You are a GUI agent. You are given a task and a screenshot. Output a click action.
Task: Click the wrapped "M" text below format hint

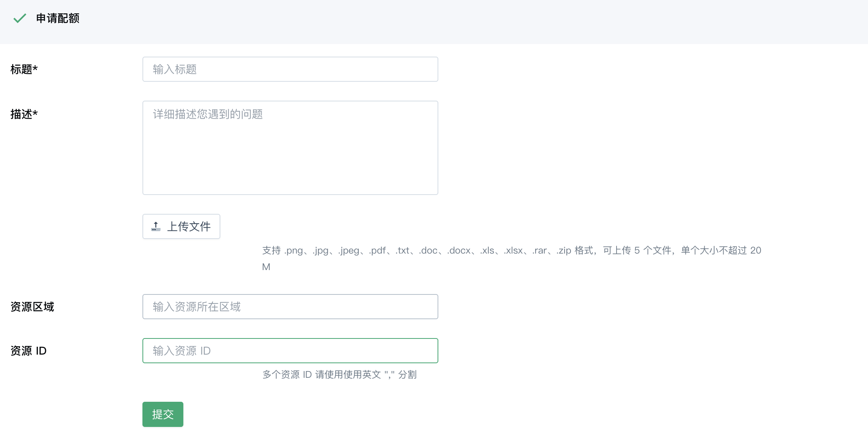(x=266, y=267)
